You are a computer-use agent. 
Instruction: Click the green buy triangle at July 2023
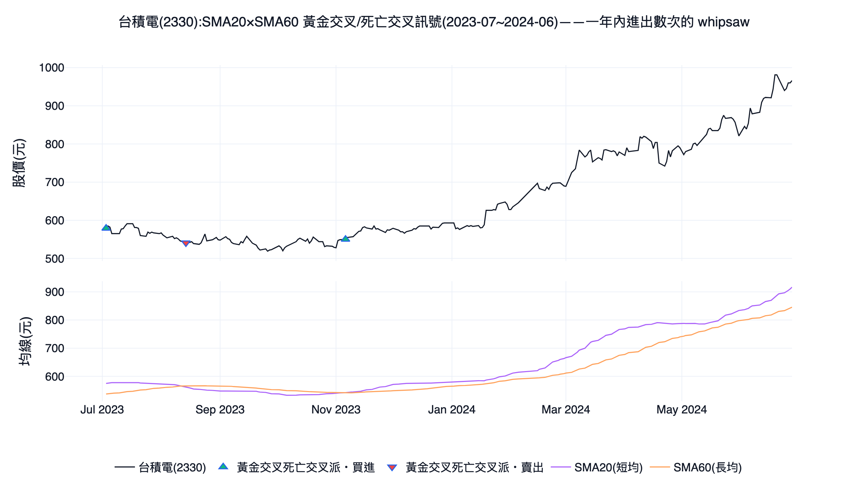[106, 228]
